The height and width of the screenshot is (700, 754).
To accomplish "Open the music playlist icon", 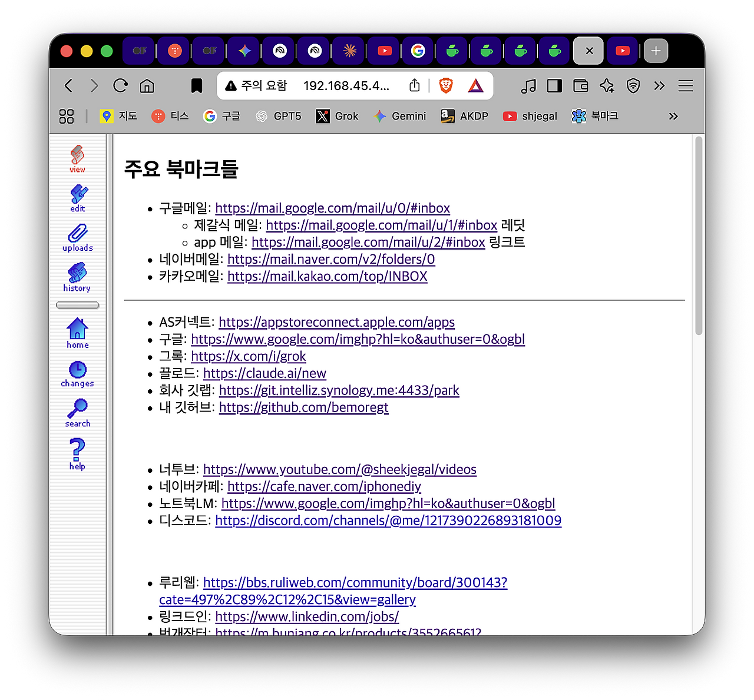I will (528, 86).
